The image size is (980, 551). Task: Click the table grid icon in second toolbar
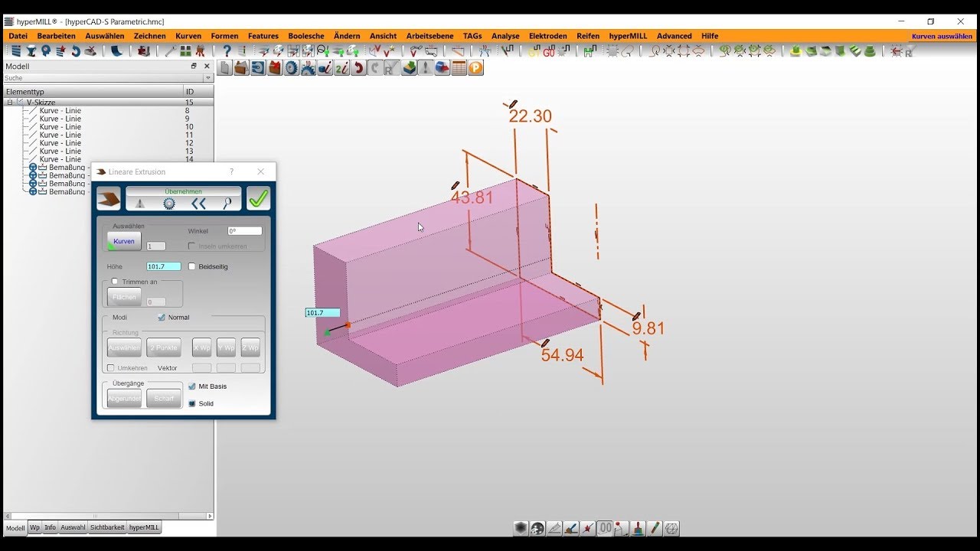[459, 68]
